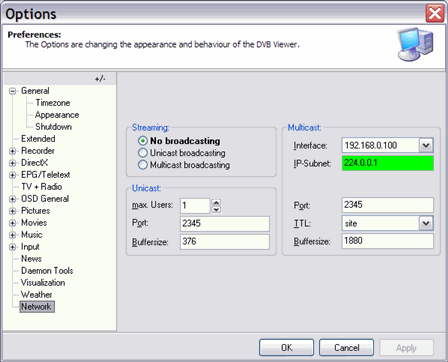The width and height of the screenshot is (448, 362).
Task: Click the Unicast Port field
Action: coord(225,223)
